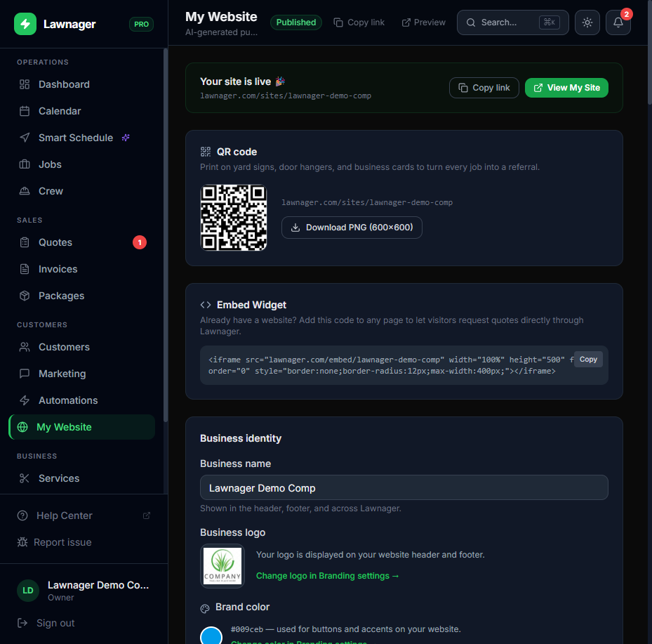Click the View My Site button
Screen dimensions: 652x644
pos(566,88)
